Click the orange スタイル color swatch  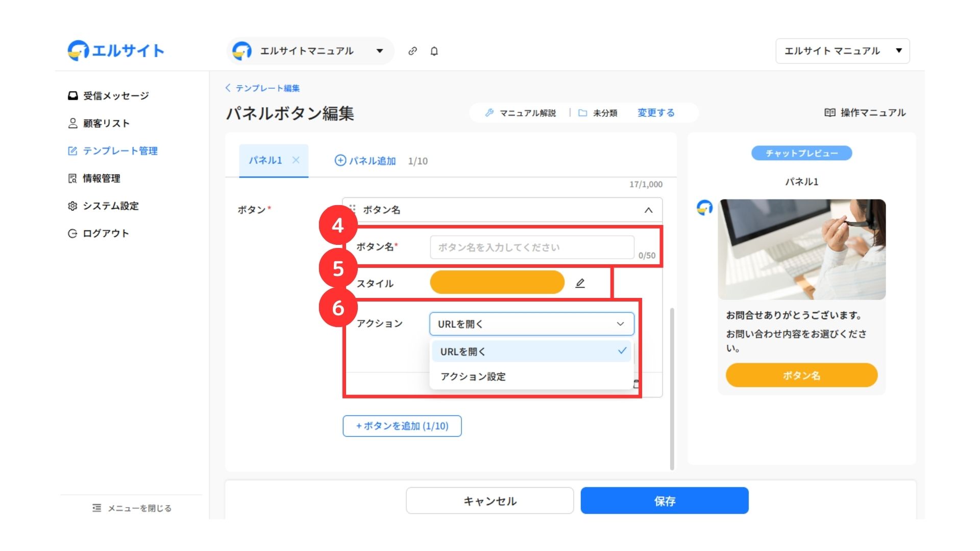(497, 283)
